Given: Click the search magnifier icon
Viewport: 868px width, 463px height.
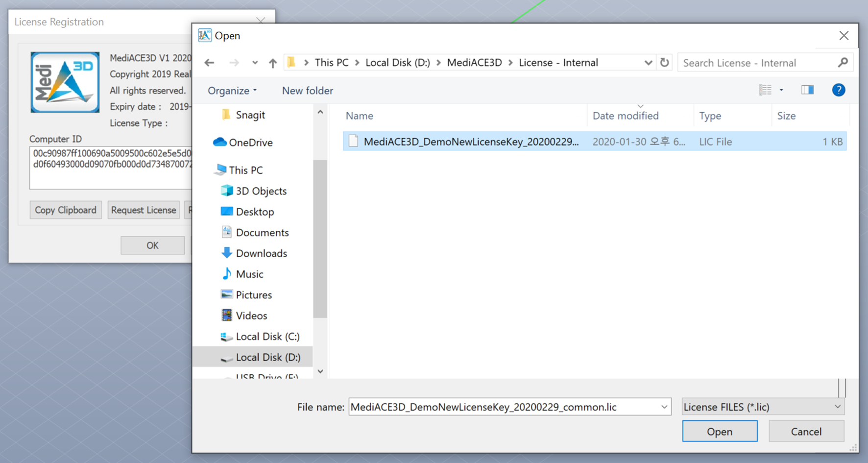Looking at the screenshot, I should pos(843,63).
